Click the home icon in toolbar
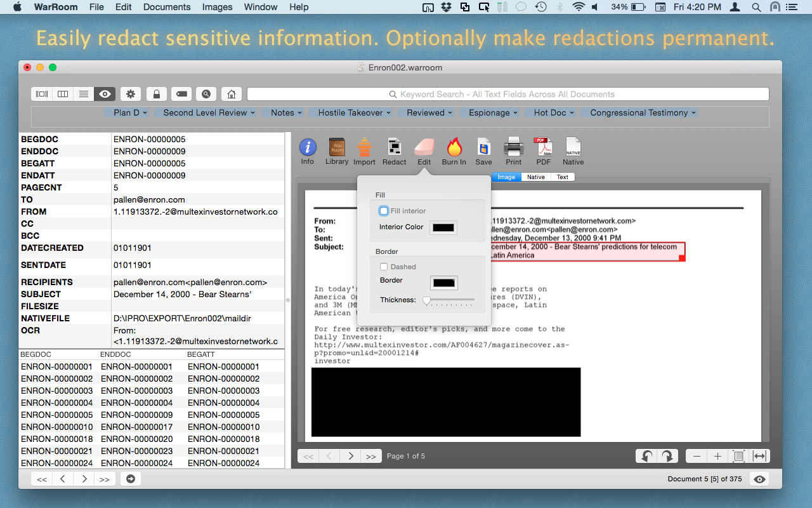Screen dimensions: 812x508 [x=232, y=94]
